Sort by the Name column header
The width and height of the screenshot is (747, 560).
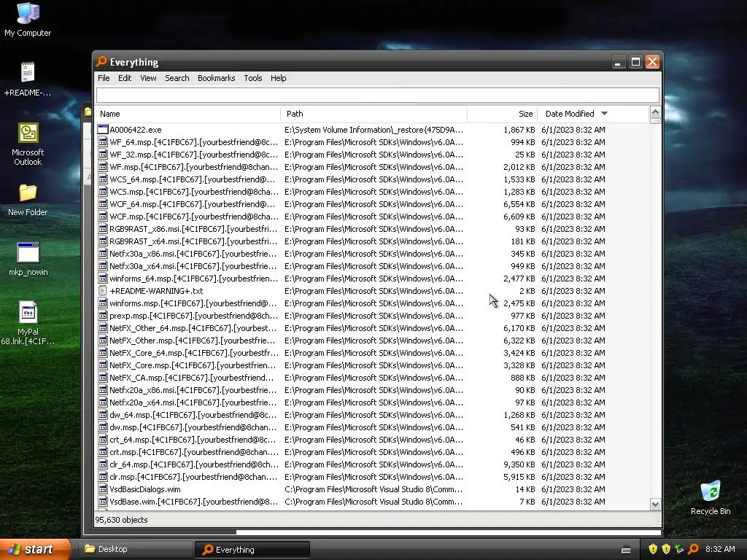coord(187,114)
